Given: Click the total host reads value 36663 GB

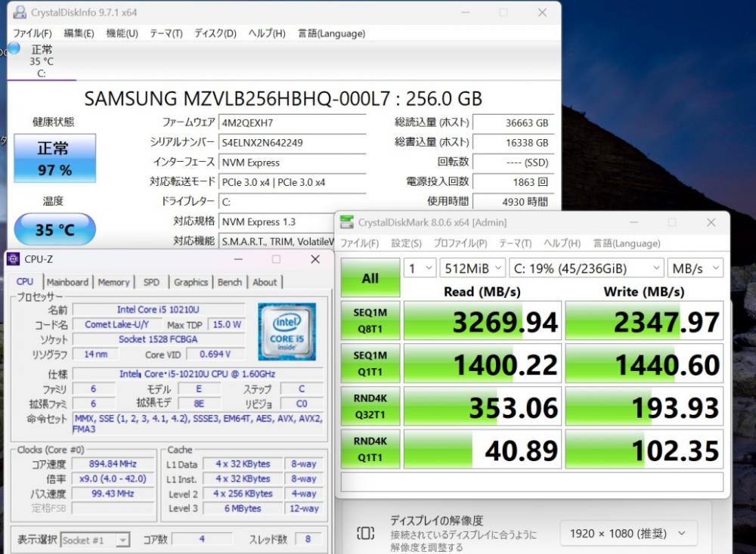Looking at the screenshot, I should point(513,123).
